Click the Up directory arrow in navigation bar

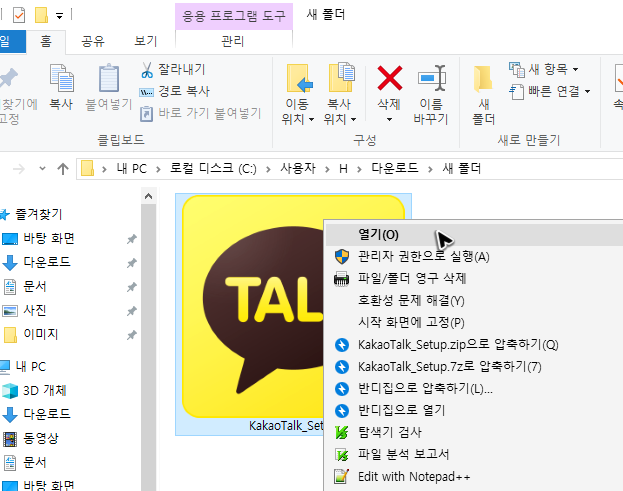tap(63, 169)
